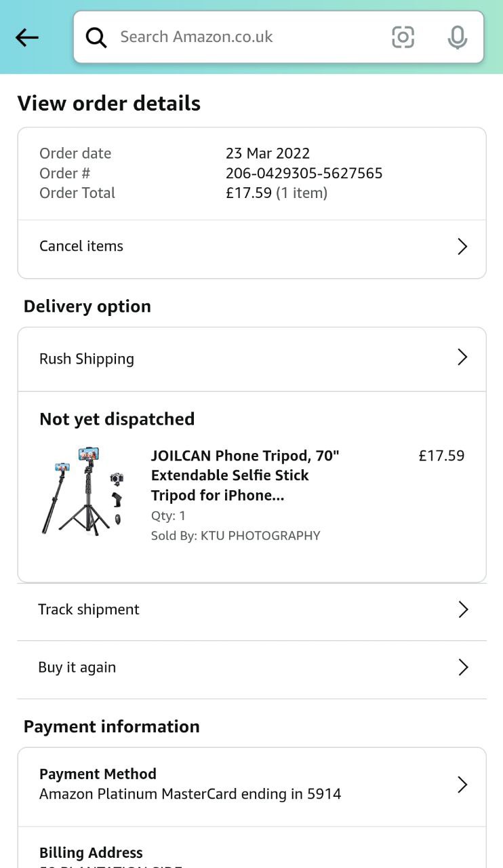Expand the Rush Shipping chevron
Screen dimensions: 503x868
[x=462, y=357]
